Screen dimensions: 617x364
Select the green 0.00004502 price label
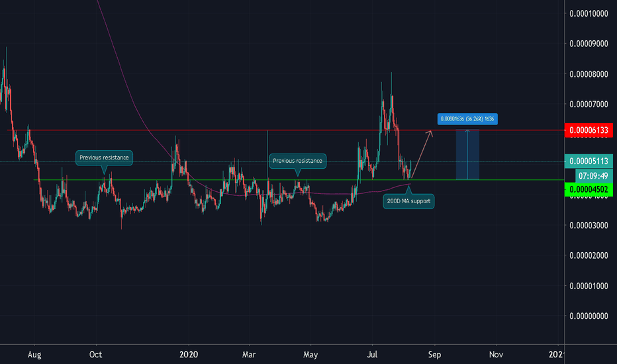click(x=589, y=189)
